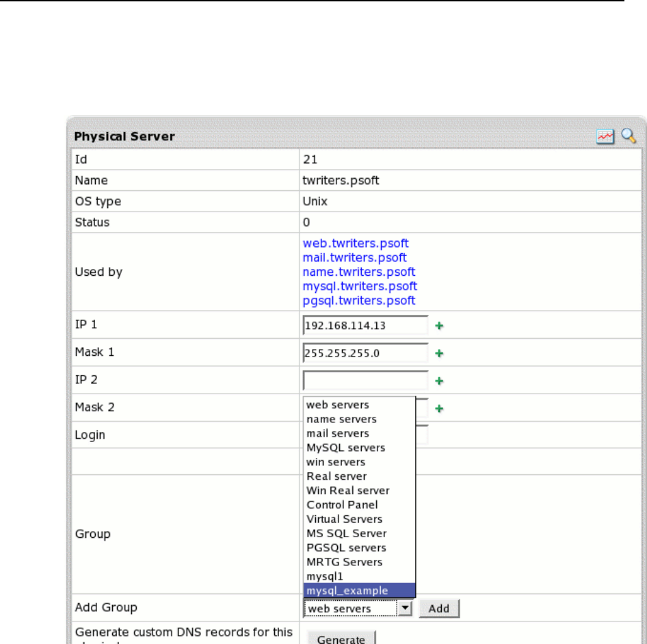Click the server name value twriters.psoft
The image size is (647, 644).
[341, 181]
